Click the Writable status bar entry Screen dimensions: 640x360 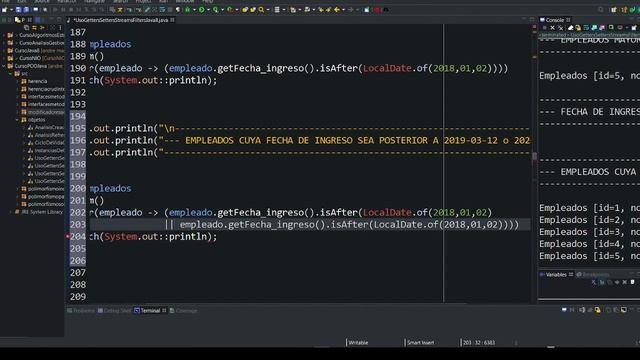pyautogui.click(x=358, y=342)
